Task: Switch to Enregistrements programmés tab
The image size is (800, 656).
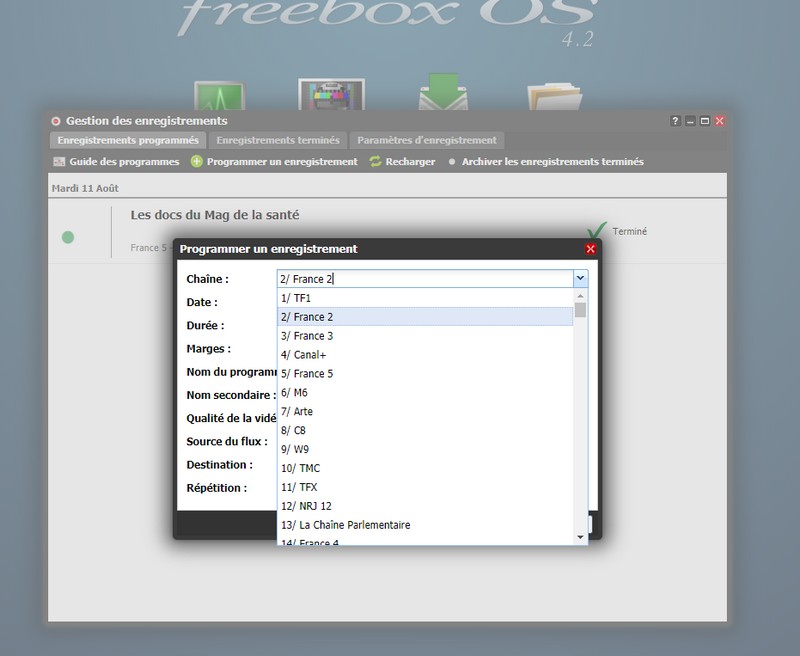Action: 128,140
